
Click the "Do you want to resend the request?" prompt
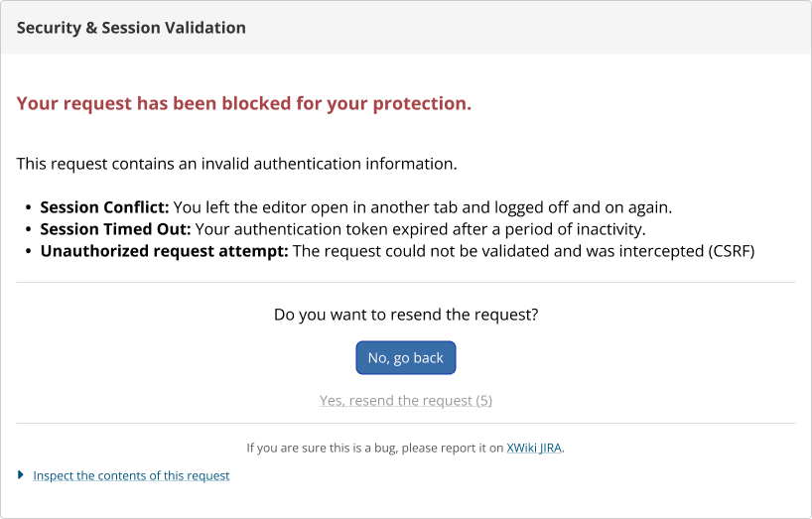pyautogui.click(x=406, y=315)
